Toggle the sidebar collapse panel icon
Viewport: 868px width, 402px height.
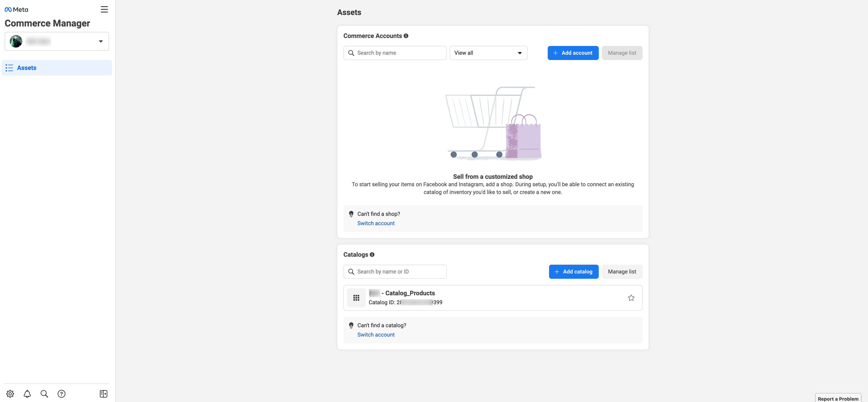click(103, 394)
